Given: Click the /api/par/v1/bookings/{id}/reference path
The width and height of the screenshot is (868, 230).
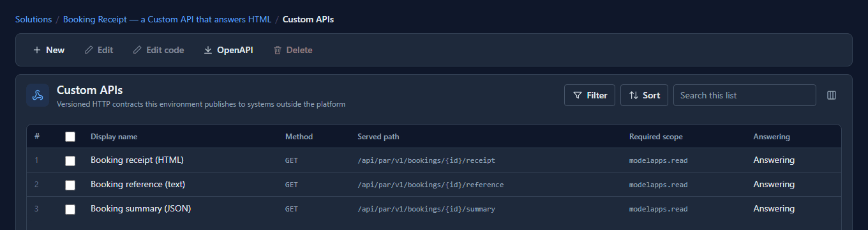Looking at the screenshot, I should pos(431,185).
